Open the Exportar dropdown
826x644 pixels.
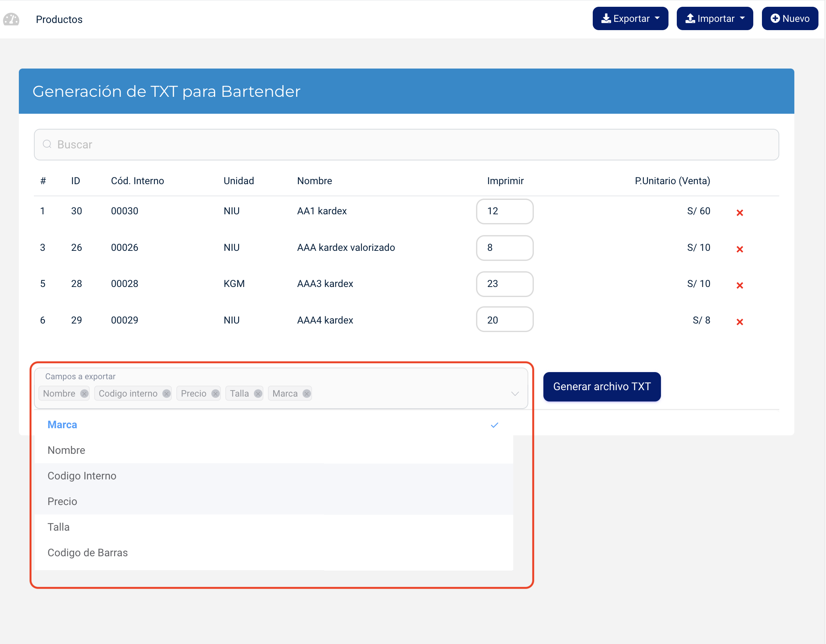coord(630,18)
